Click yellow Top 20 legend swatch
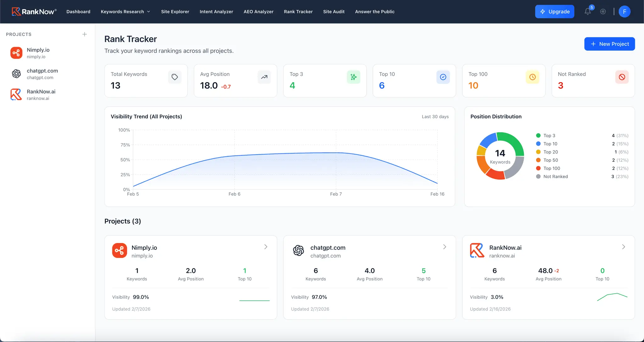This screenshot has width=644, height=342. click(x=538, y=152)
